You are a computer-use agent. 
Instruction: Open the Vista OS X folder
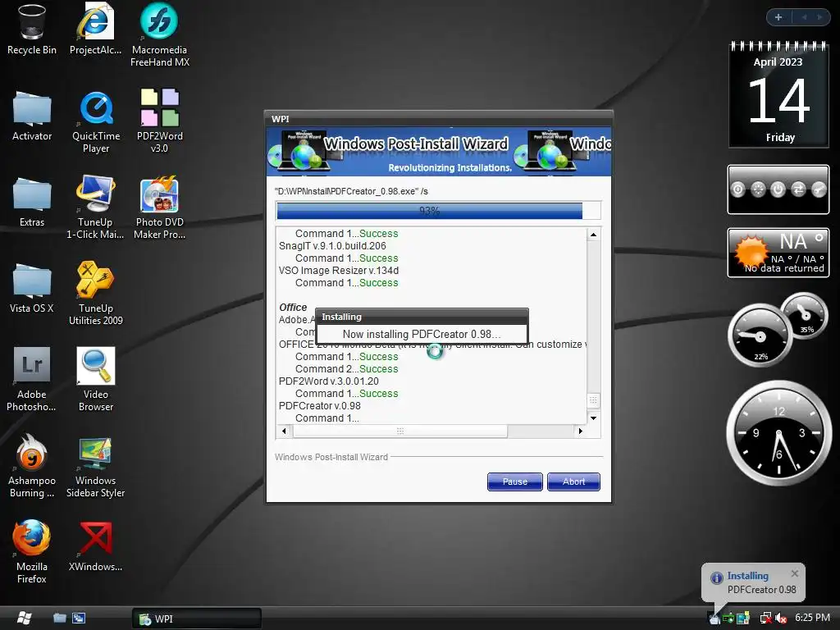pyautogui.click(x=32, y=288)
